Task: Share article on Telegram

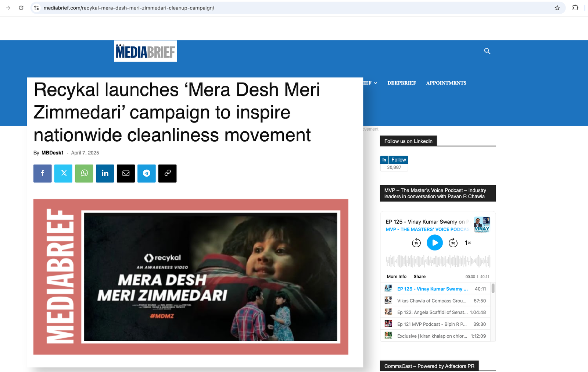Action: click(147, 173)
